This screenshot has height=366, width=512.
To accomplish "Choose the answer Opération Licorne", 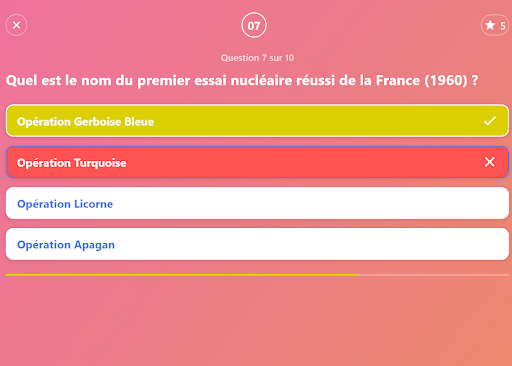I will [x=257, y=203].
